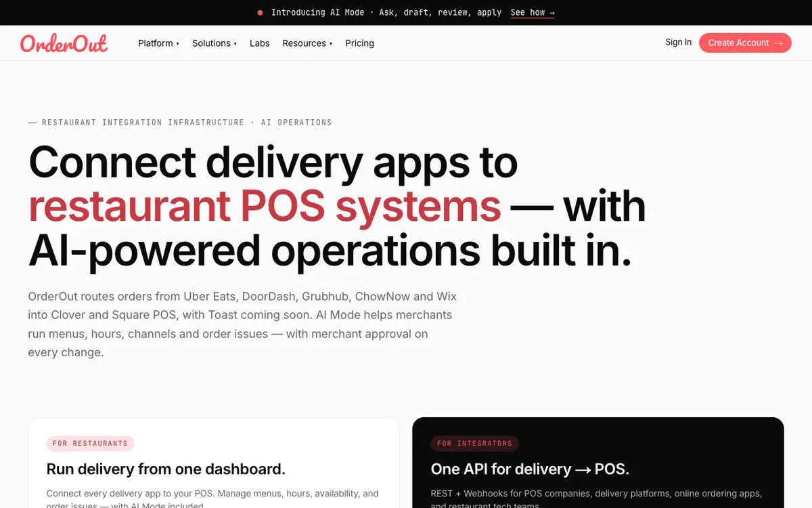Follow the See how link
Image resolution: width=812 pixels, height=508 pixels.
(x=533, y=12)
